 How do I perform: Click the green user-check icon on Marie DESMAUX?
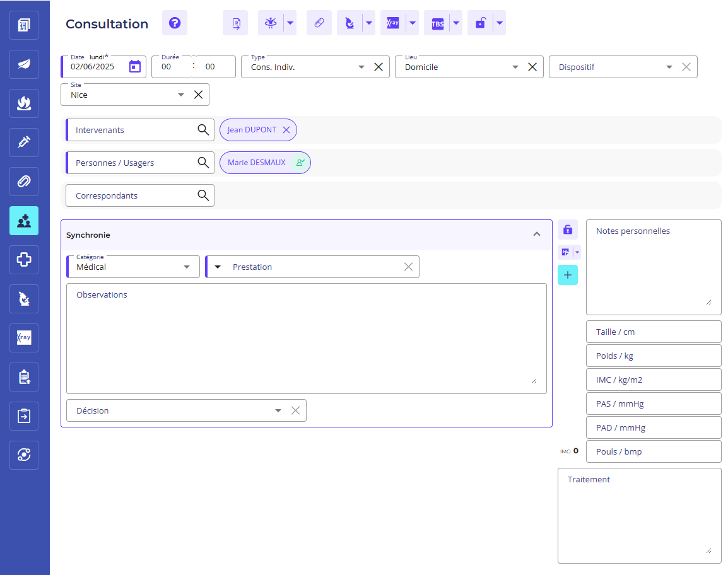300,163
